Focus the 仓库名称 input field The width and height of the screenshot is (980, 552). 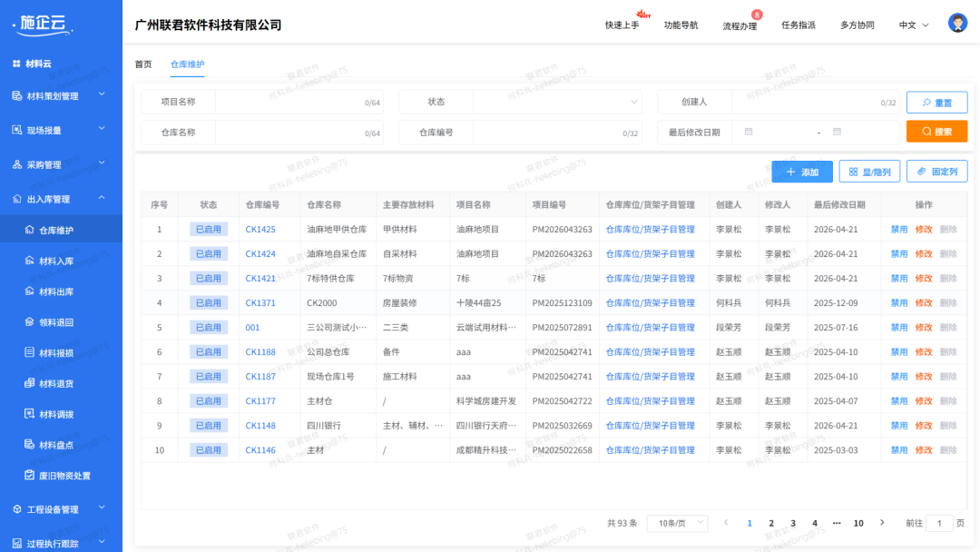(299, 133)
